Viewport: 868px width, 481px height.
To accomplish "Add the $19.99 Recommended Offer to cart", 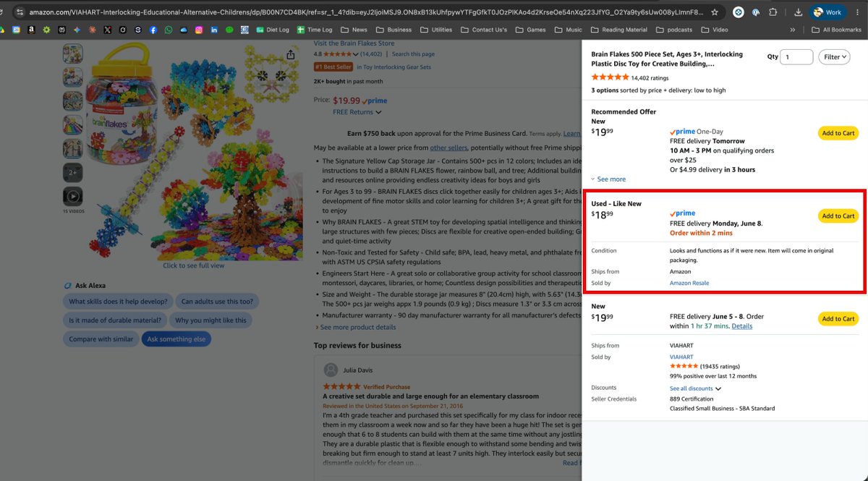I will point(838,133).
